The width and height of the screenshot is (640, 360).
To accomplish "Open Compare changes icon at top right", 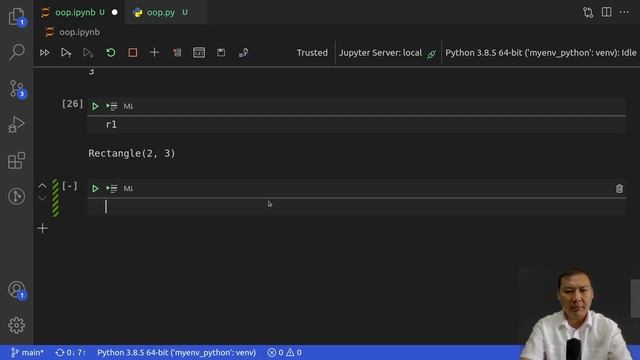I will pos(588,12).
